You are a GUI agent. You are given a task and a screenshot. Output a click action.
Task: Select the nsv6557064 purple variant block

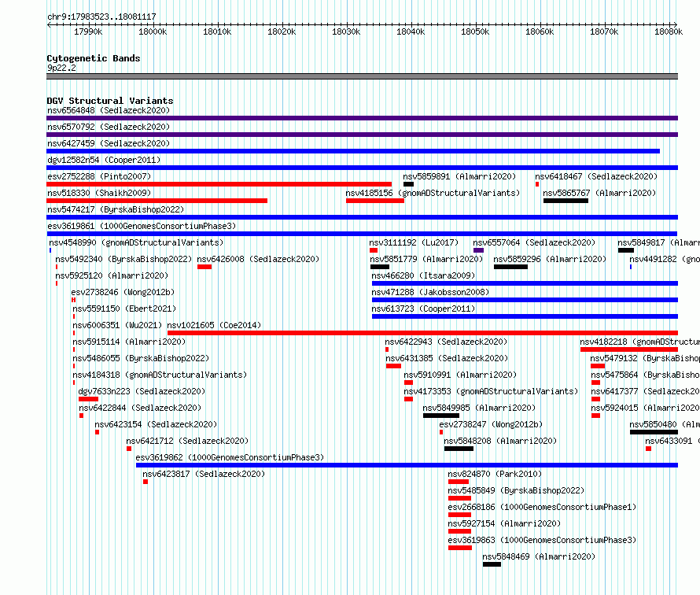point(478,250)
